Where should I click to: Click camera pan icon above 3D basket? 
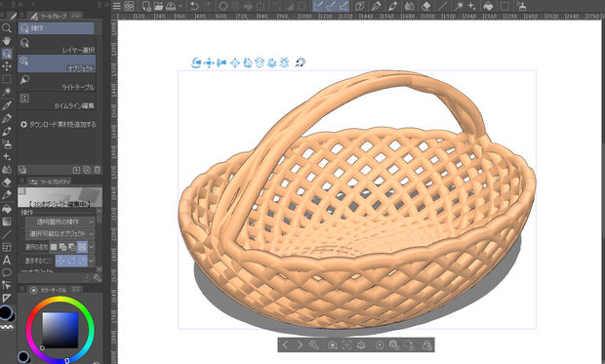click(x=209, y=62)
